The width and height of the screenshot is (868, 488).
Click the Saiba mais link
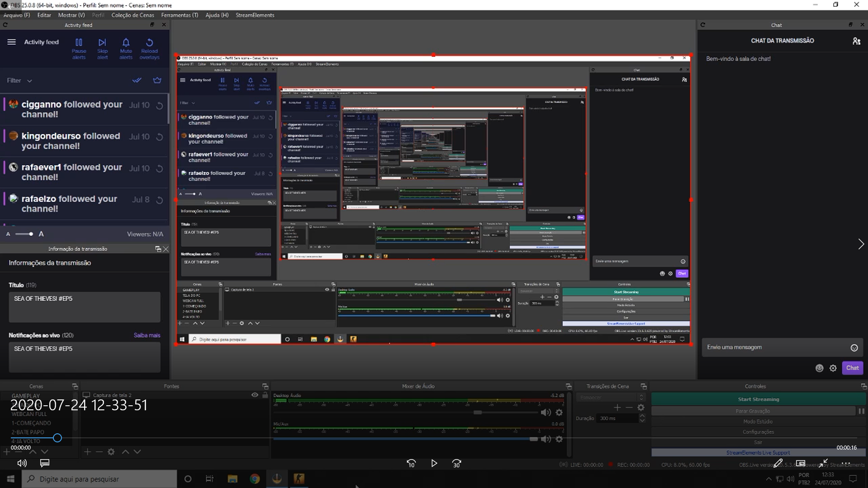coord(147,335)
